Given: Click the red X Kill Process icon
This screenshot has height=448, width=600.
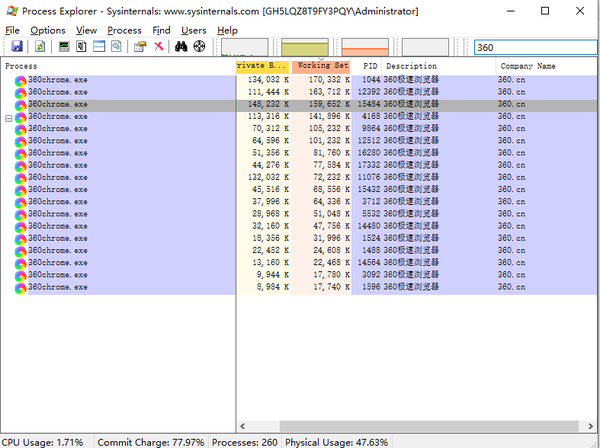Looking at the screenshot, I should point(159,47).
